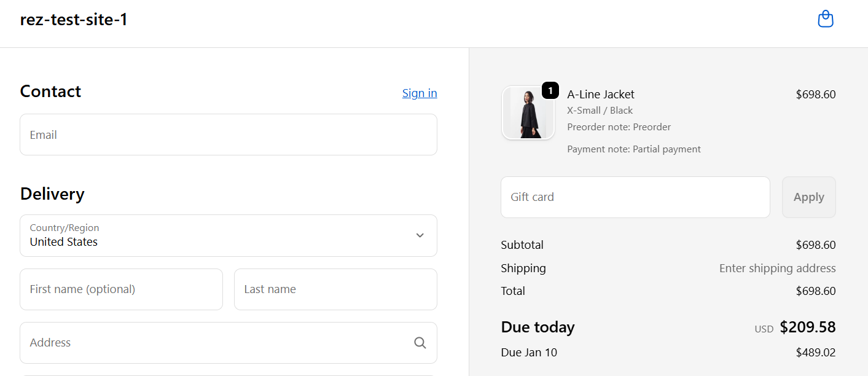Click the Enter shipping address text
The image size is (868, 376).
pyautogui.click(x=777, y=268)
